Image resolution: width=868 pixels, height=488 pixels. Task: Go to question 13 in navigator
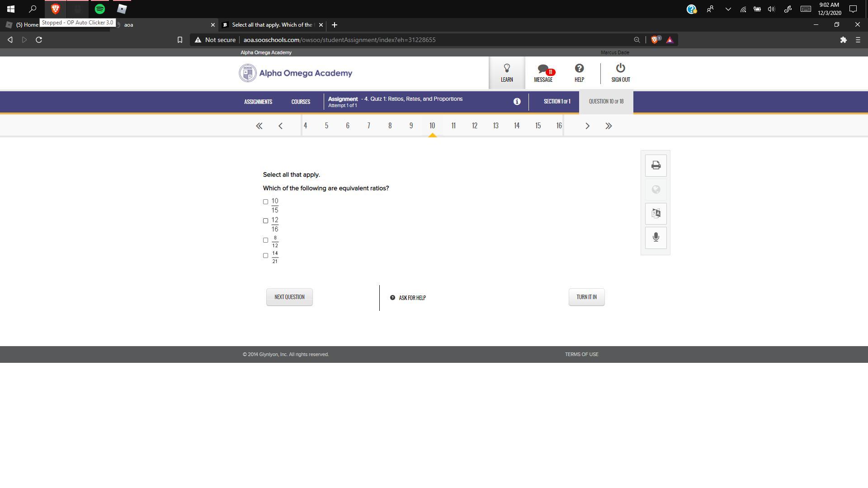click(495, 126)
